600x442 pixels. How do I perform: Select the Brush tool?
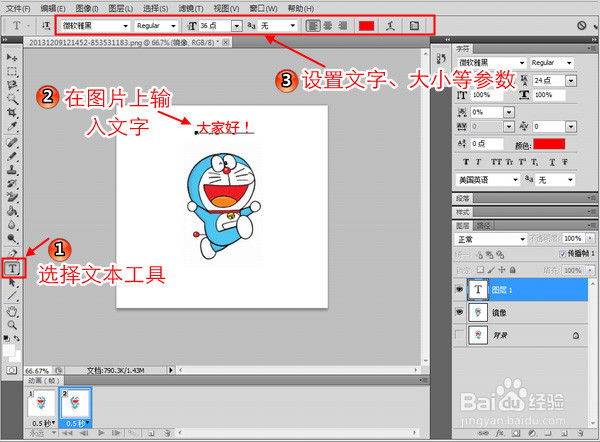coord(12,157)
